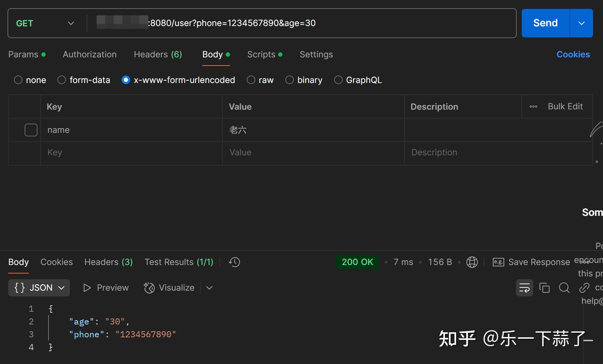Click the 200 OK status indicator
The width and height of the screenshot is (603, 364).
357,262
